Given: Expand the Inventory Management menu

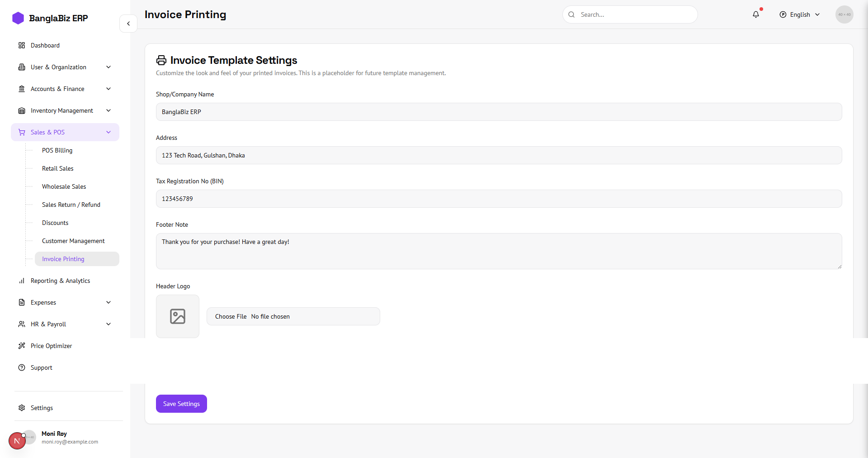Looking at the screenshot, I should click(x=65, y=110).
